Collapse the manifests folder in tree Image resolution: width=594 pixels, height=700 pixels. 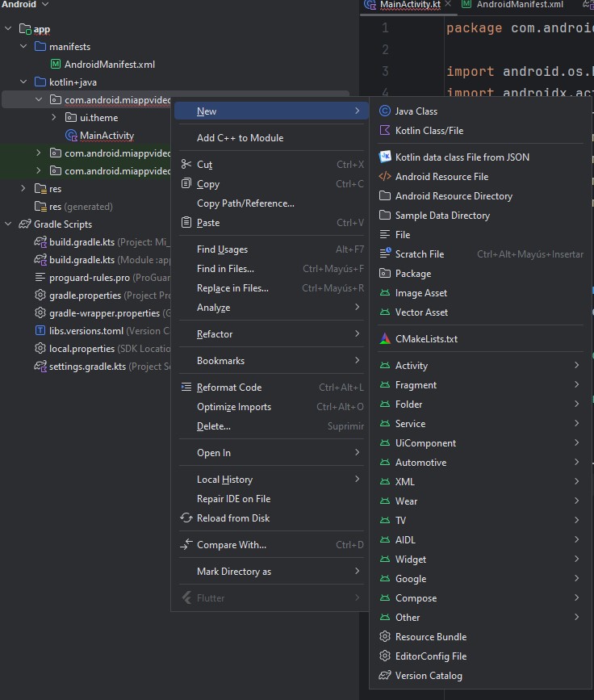[24, 47]
